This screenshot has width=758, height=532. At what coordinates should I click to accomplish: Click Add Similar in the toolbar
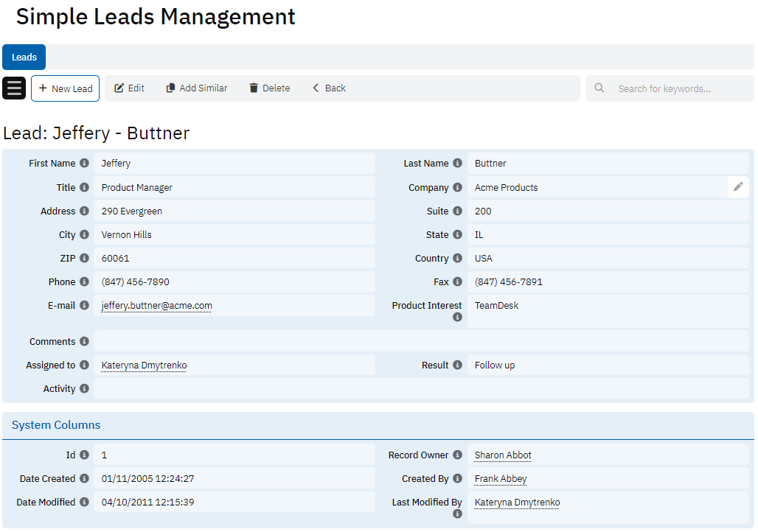click(x=196, y=88)
